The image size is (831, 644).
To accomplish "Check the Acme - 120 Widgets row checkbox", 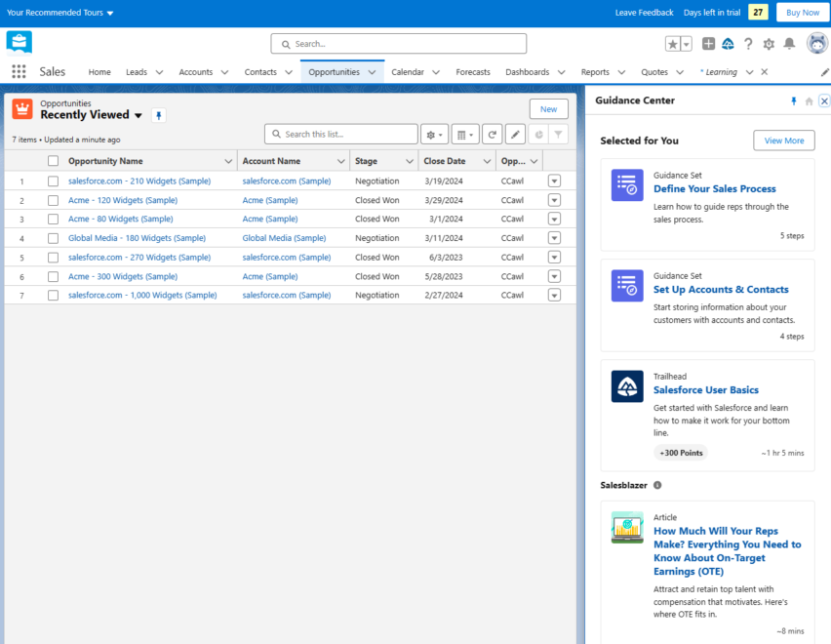I will point(53,200).
